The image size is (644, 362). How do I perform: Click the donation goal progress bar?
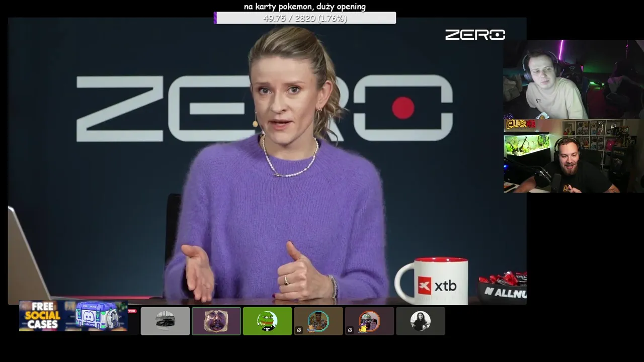click(305, 18)
